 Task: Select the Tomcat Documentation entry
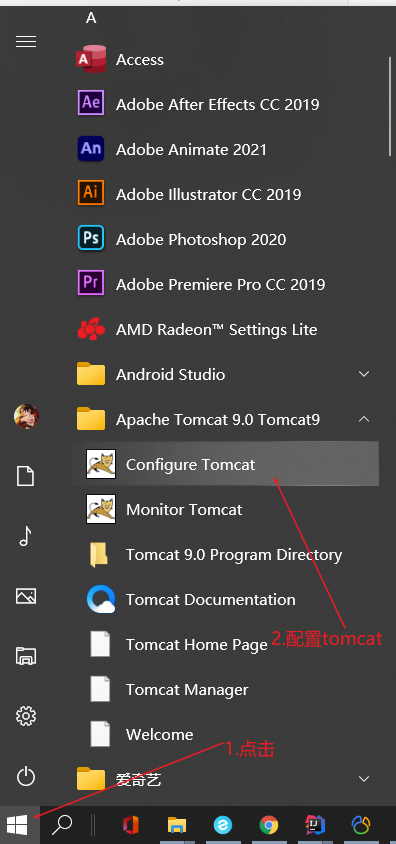click(225, 599)
